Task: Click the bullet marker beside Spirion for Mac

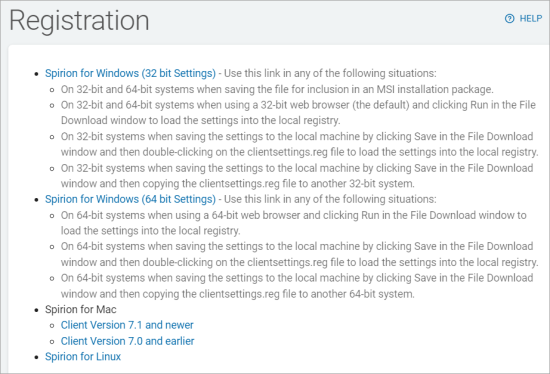Action: tap(36, 310)
